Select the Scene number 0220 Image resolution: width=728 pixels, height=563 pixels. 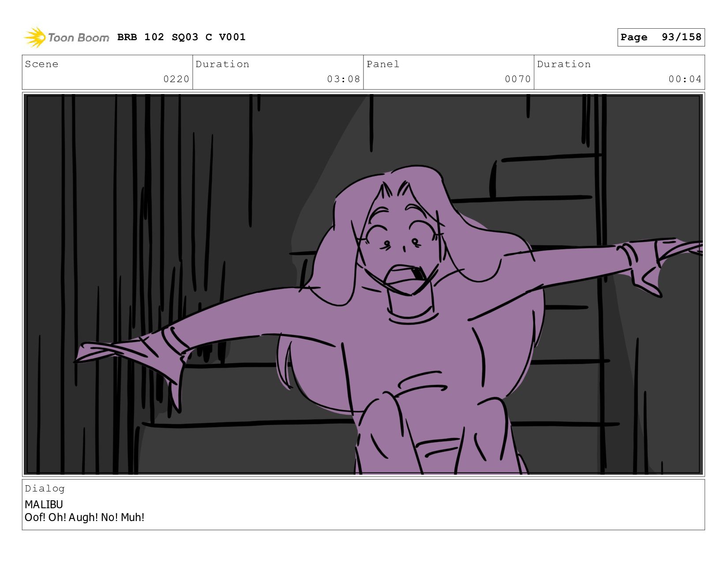pyautogui.click(x=176, y=79)
